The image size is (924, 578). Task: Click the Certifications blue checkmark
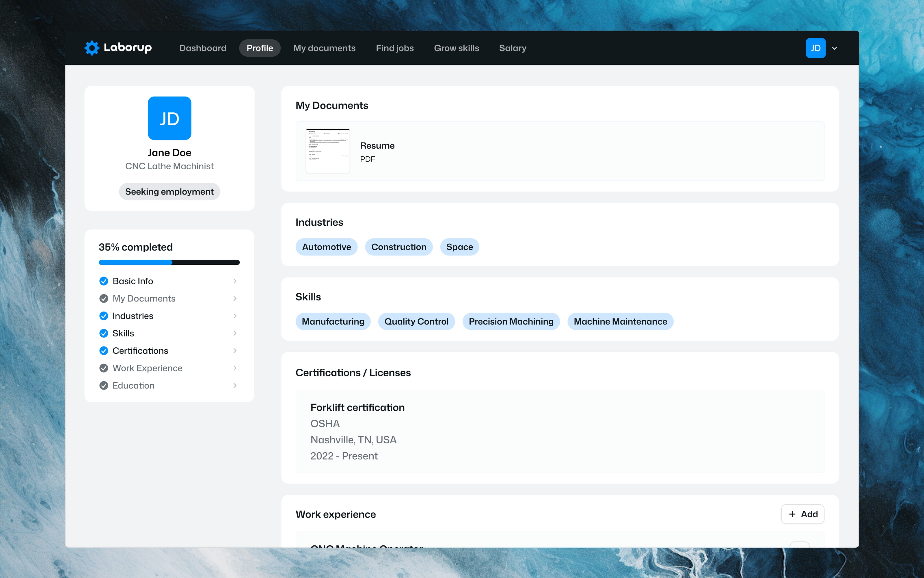coord(103,351)
